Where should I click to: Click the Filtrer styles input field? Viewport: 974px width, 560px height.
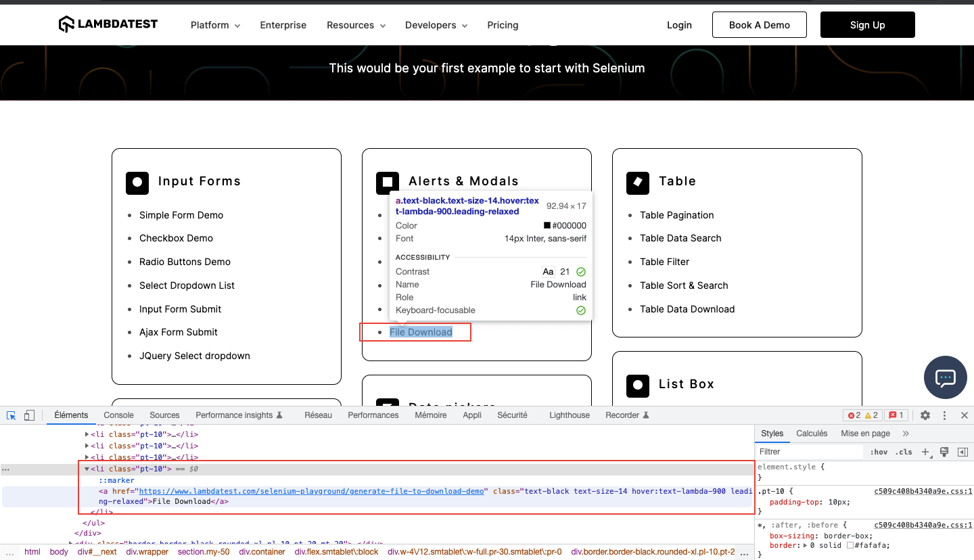point(809,452)
